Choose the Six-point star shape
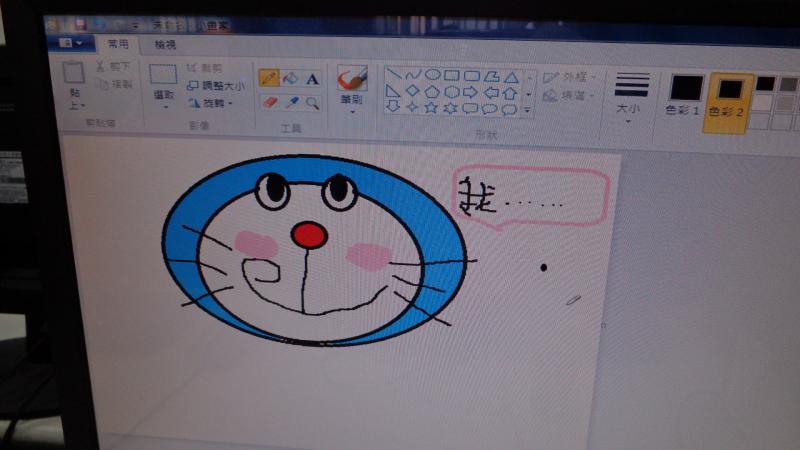 click(451, 108)
